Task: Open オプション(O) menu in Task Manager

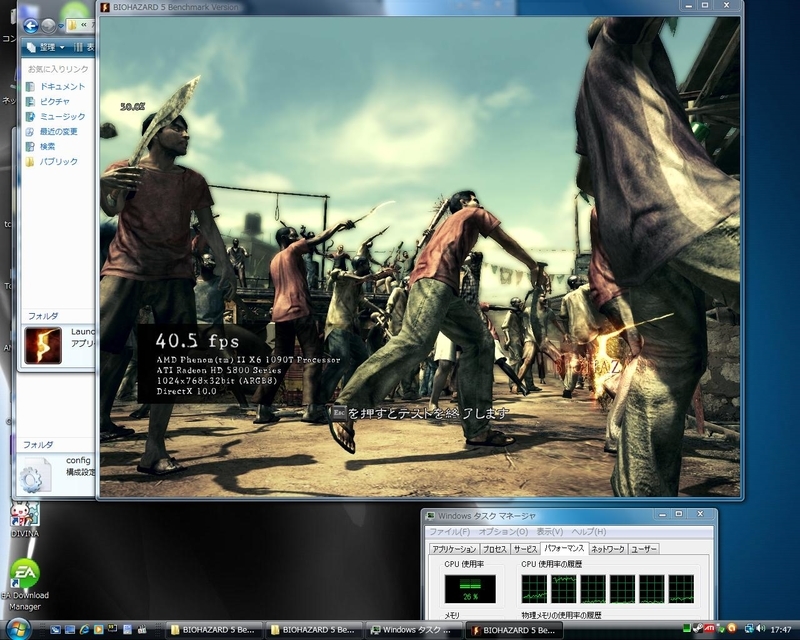Action: coord(503,532)
